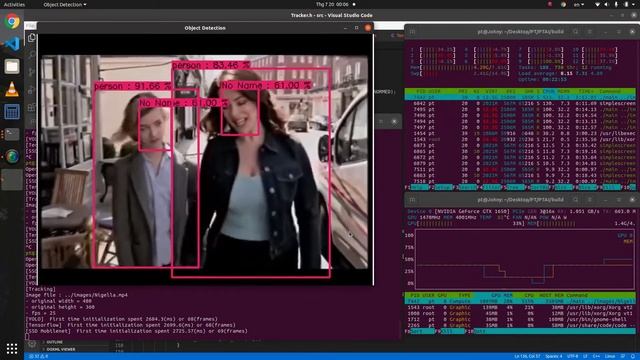
Task: Click the GPU usage graph in nvtop
Action: pos(524,259)
